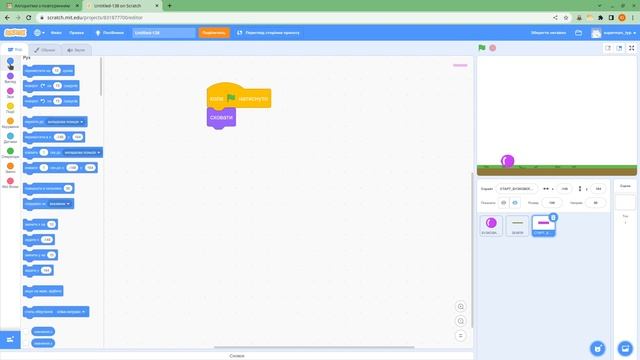The image size is (640, 360).
Task: Switch to the Code tab
Action: 15,50
